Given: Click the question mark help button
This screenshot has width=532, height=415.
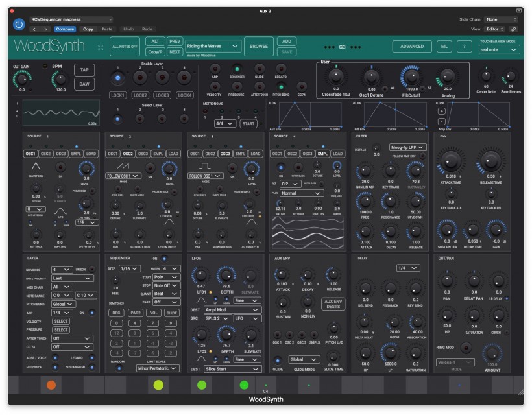Looking at the screenshot, I should point(464,46).
